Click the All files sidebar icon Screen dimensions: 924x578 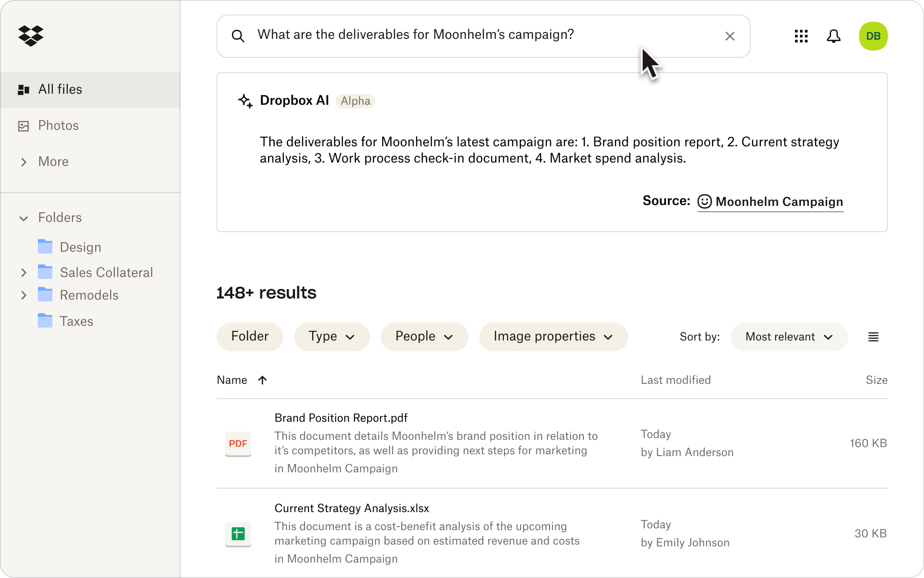(x=23, y=90)
